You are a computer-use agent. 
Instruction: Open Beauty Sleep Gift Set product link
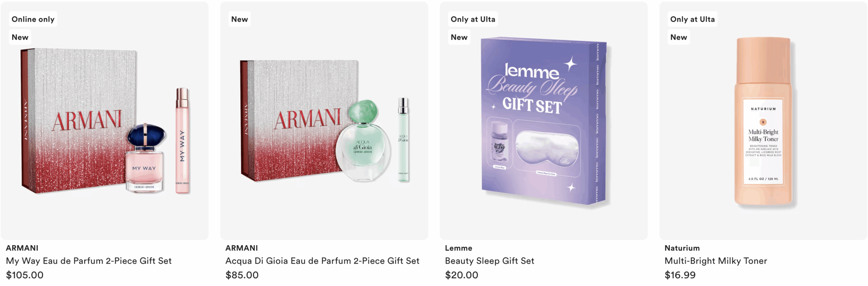490,261
